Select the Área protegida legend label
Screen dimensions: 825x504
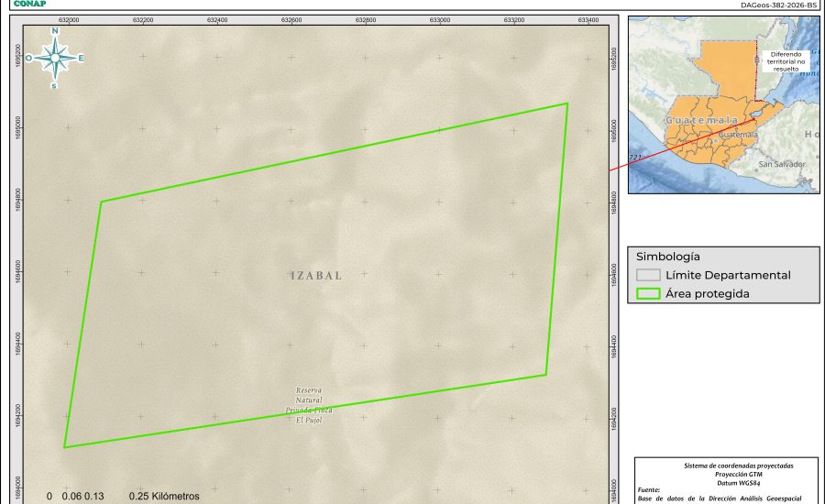[x=708, y=294]
